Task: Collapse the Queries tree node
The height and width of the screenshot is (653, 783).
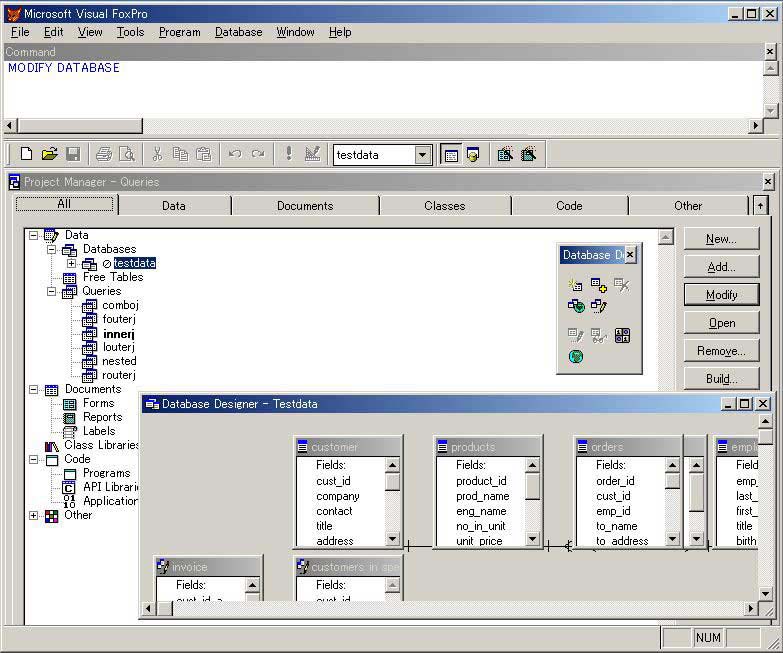Action: (51, 291)
